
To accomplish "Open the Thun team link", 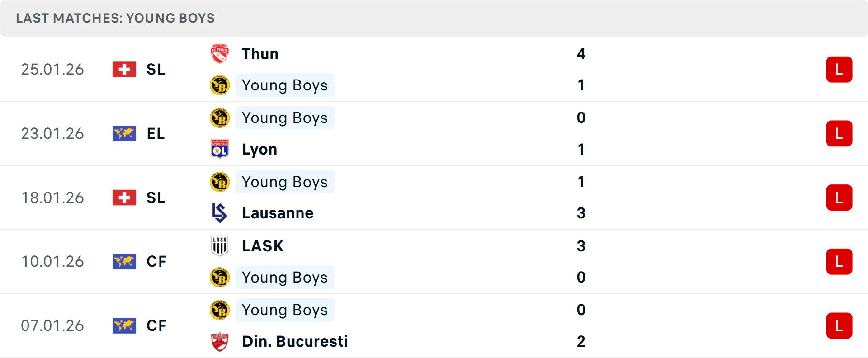I will (260, 54).
